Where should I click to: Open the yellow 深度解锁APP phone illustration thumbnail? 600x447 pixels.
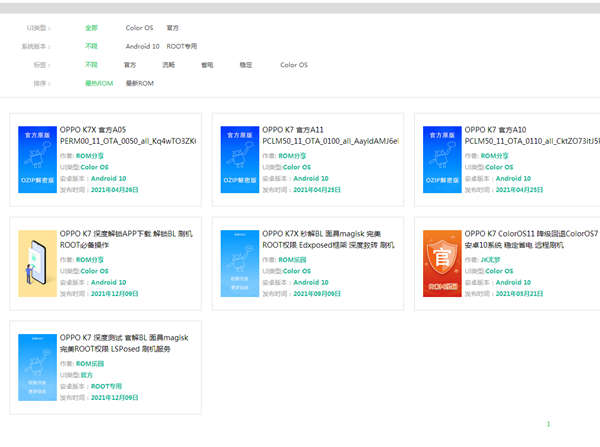coord(37,262)
